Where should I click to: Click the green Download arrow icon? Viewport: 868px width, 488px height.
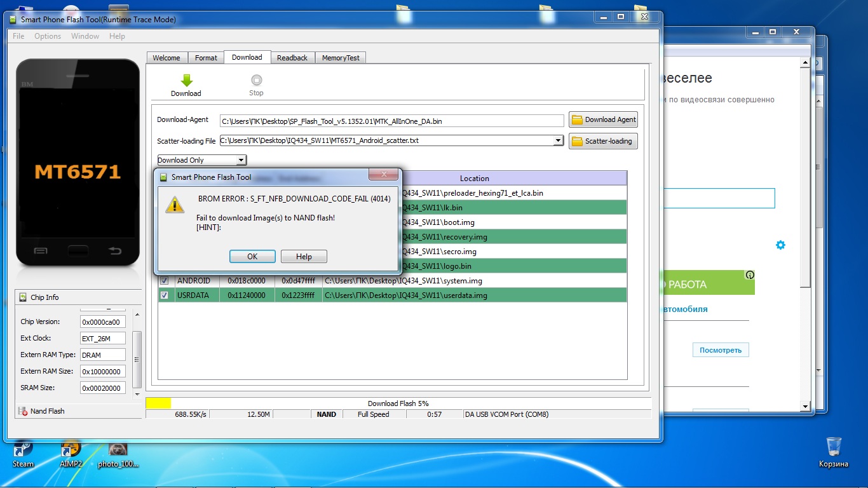click(186, 81)
